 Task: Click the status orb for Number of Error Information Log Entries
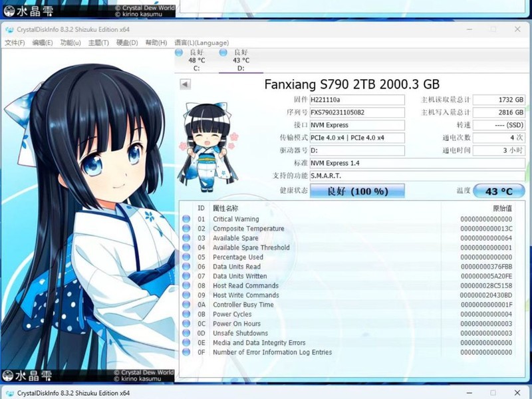point(186,352)
